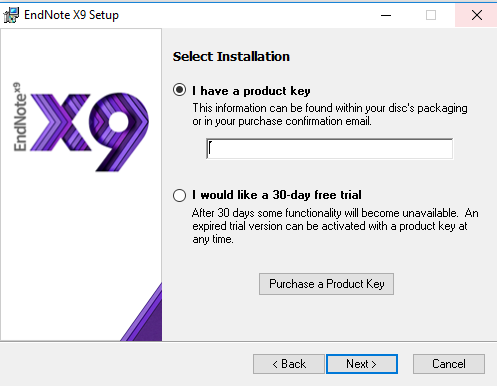Click the "I would like a 30-day free trial" label
Screen dimensions: 497x386
point(277,195)
